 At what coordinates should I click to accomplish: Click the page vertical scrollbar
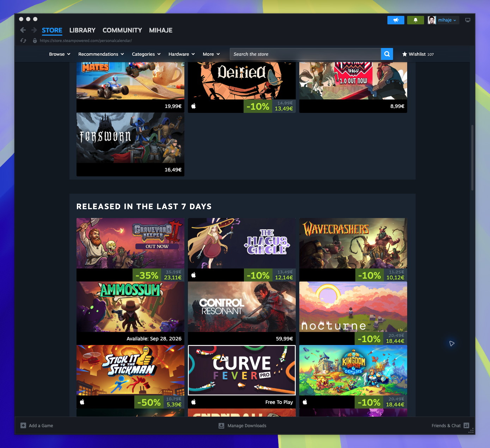coord(472,158)
